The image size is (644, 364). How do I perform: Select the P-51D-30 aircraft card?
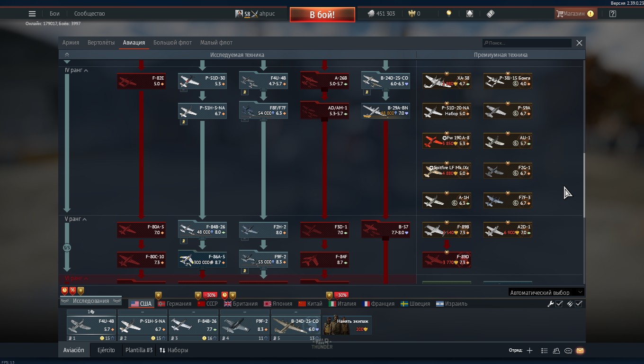pos(202,81)
